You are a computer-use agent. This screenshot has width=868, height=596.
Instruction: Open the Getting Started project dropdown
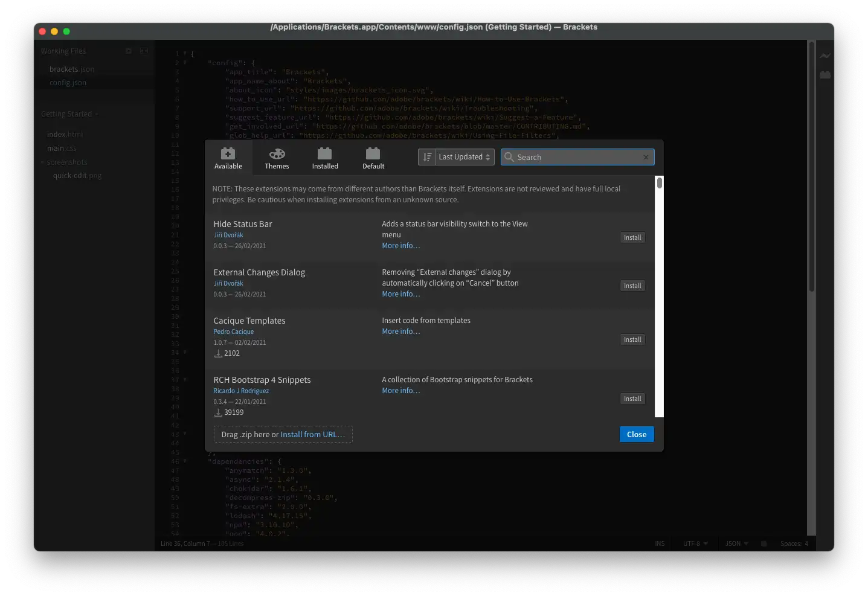click(x=69, y=114)
